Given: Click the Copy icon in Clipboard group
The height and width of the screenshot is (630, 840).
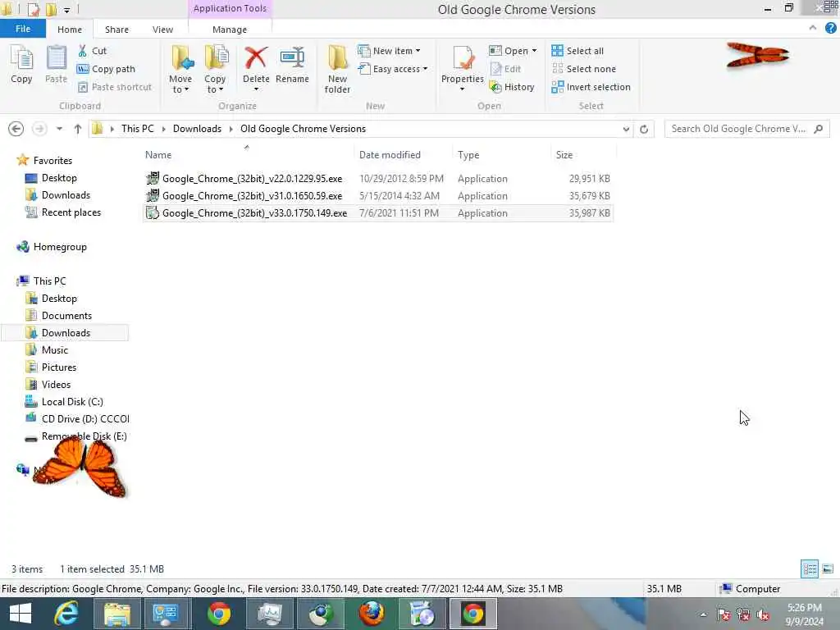Looking at the screenshot, I should 21,64.
